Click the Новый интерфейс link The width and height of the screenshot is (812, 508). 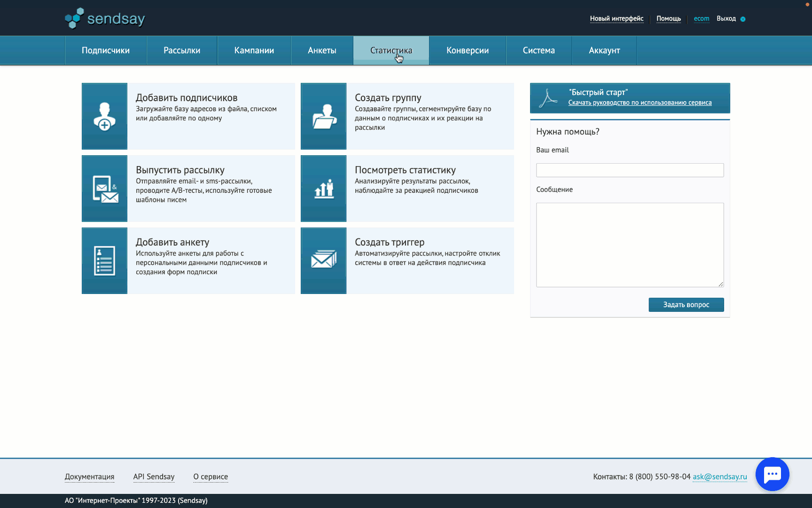click(x=617, y=19)
